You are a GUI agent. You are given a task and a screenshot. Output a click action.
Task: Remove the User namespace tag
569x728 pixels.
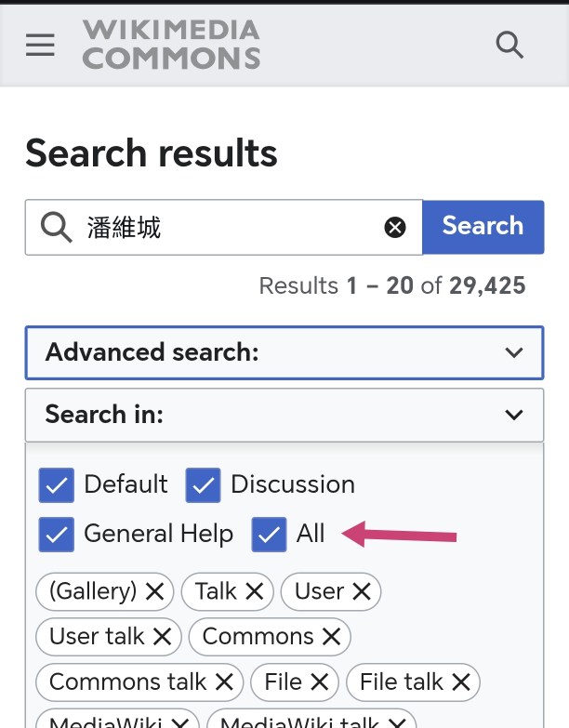tap(362, 591)
